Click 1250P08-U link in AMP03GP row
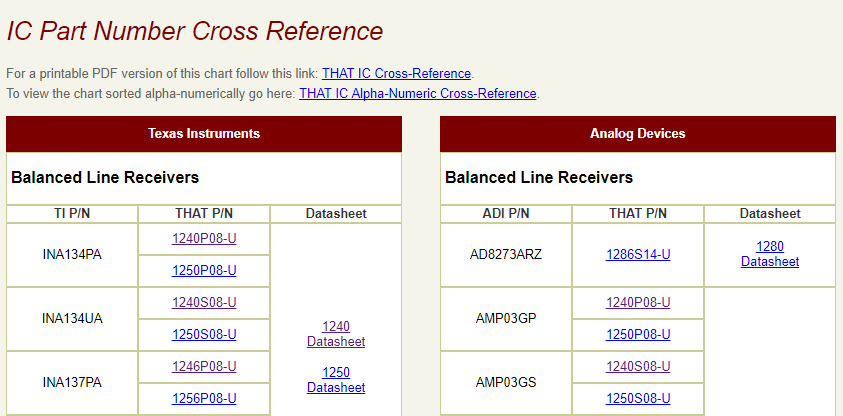 click(x=638, y=335)
